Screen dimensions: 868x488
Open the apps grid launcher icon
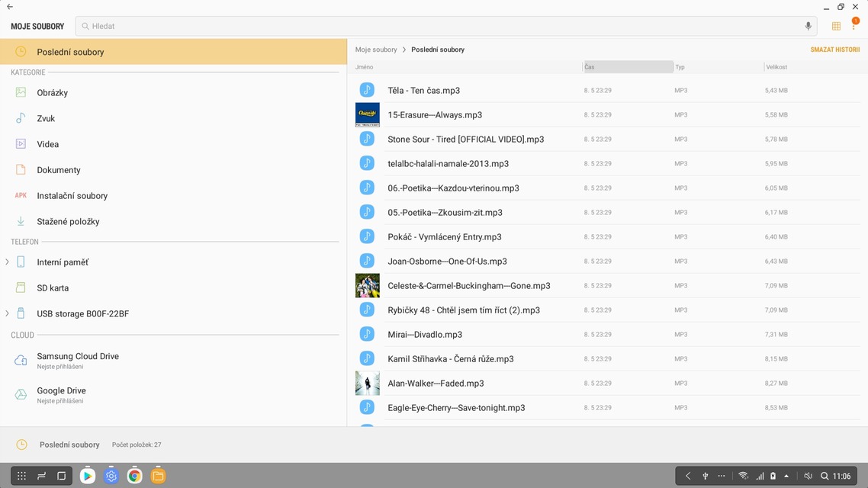(21, 476)
